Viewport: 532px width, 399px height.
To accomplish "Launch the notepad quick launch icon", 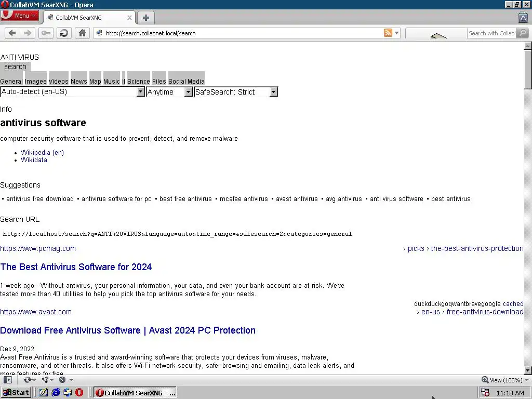I will click(44, 393).
